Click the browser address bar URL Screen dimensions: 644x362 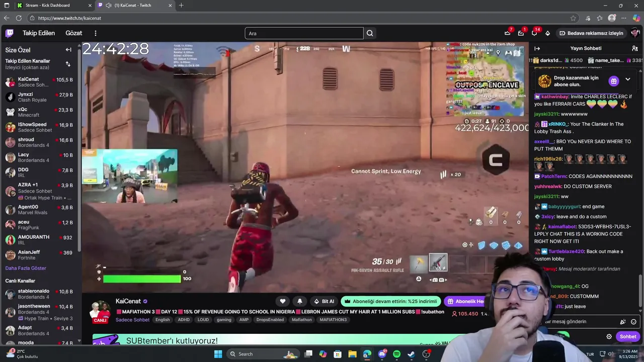[69, 18]
